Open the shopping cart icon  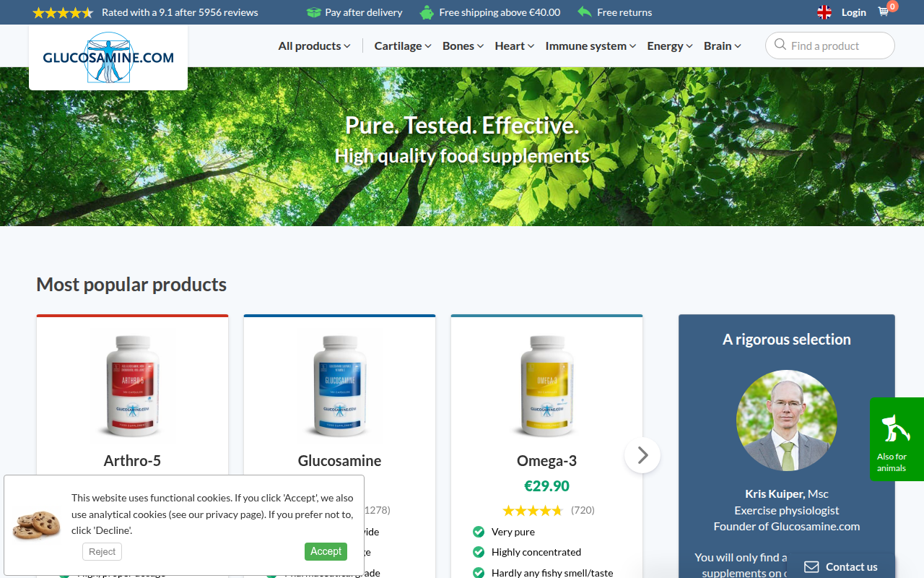[884, 12]
